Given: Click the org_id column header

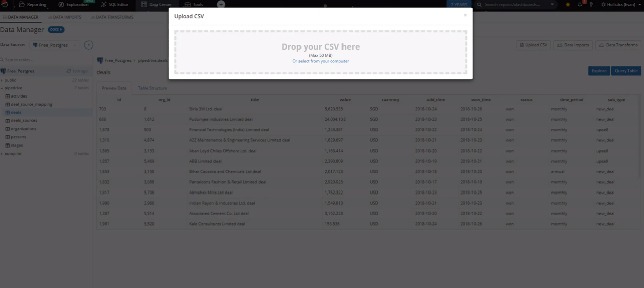Looking at the screenshot, I should tap(164, 100).
